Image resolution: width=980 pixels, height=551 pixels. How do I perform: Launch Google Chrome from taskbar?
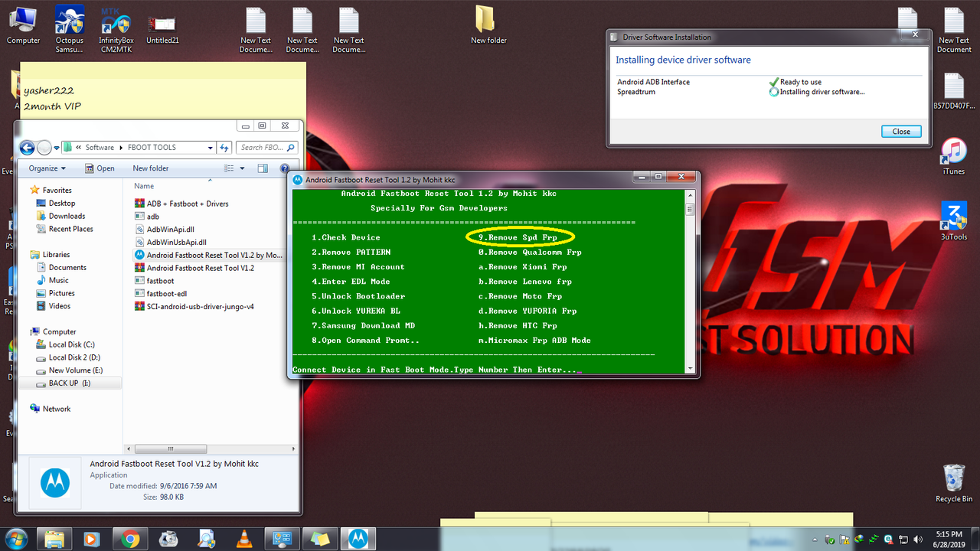click(130, 539)
